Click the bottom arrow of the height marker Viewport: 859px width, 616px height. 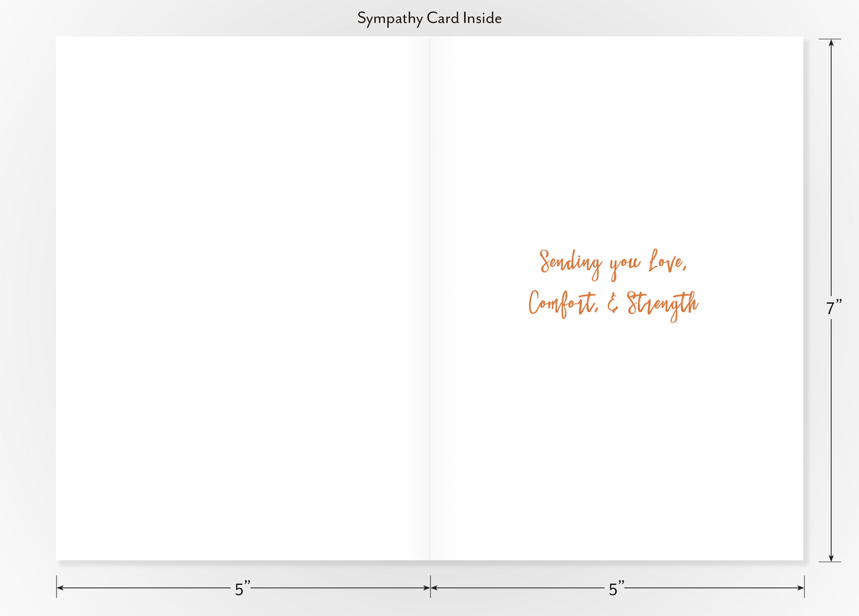830,557
